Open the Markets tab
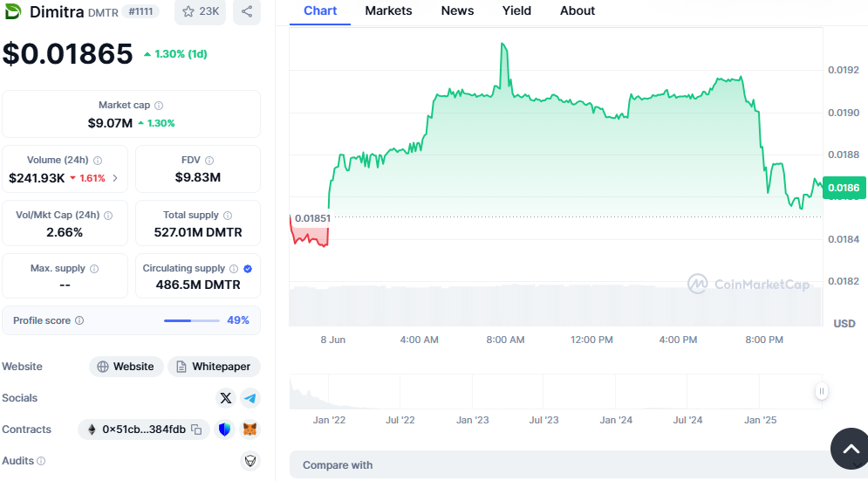The width and height of the screenshot is (868, 481). [x=388, y=11]
